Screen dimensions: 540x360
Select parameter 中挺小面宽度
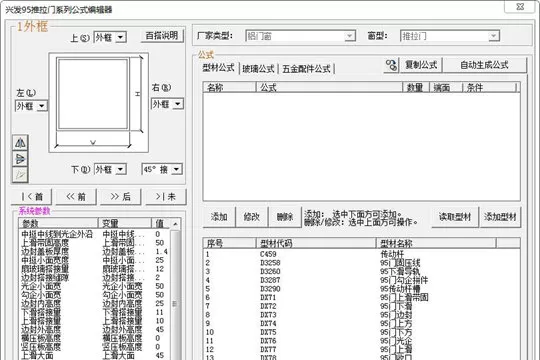(x=95, y=260)
